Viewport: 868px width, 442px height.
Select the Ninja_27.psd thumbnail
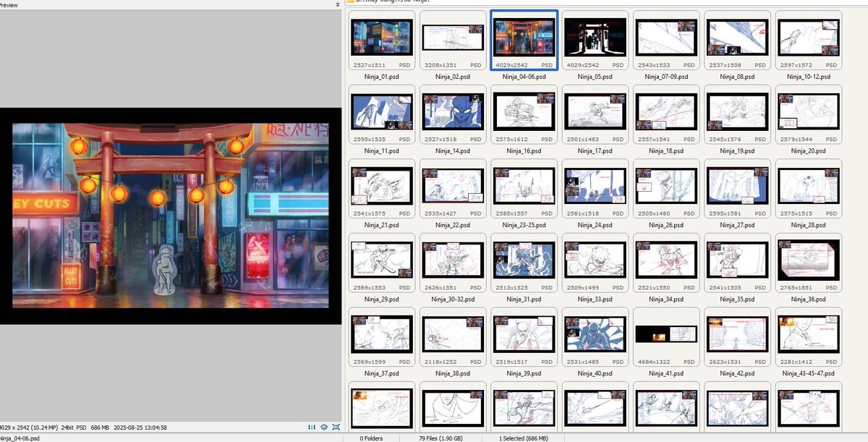[x=737, y=189]
